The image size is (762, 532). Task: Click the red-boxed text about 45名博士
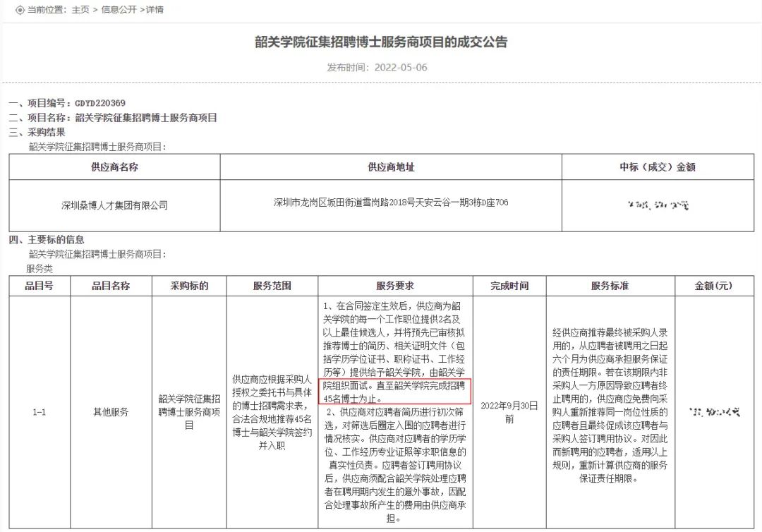[x=394, y=392]
